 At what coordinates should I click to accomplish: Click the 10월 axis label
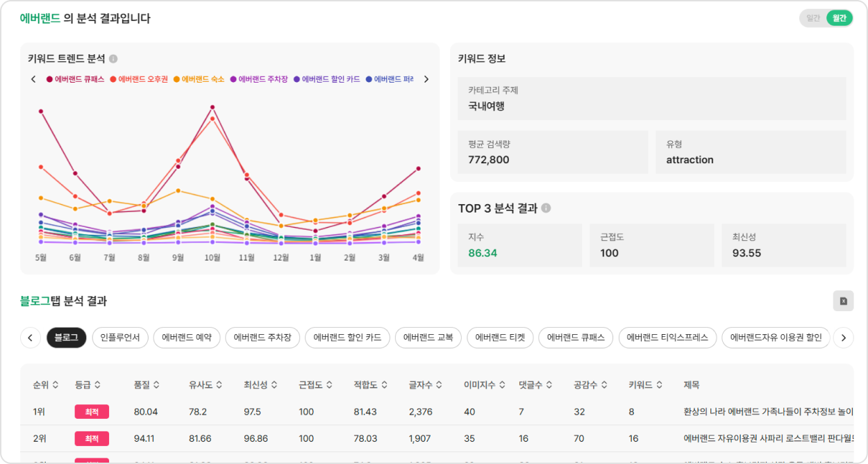pos(212,258)
